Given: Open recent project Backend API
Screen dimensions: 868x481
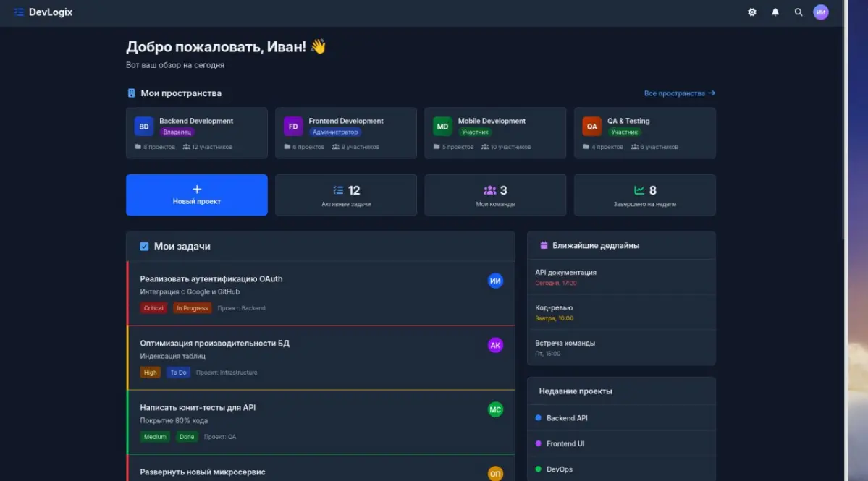Looking at the screenshot, I should coord(621,418).
